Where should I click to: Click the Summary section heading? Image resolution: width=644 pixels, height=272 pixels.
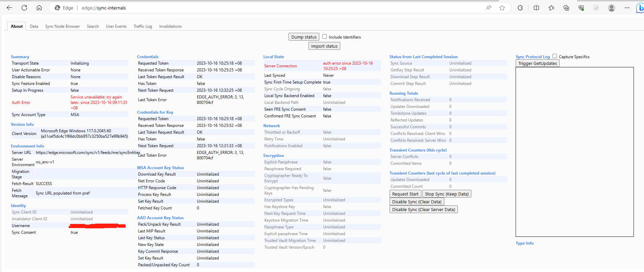[20, 56]
